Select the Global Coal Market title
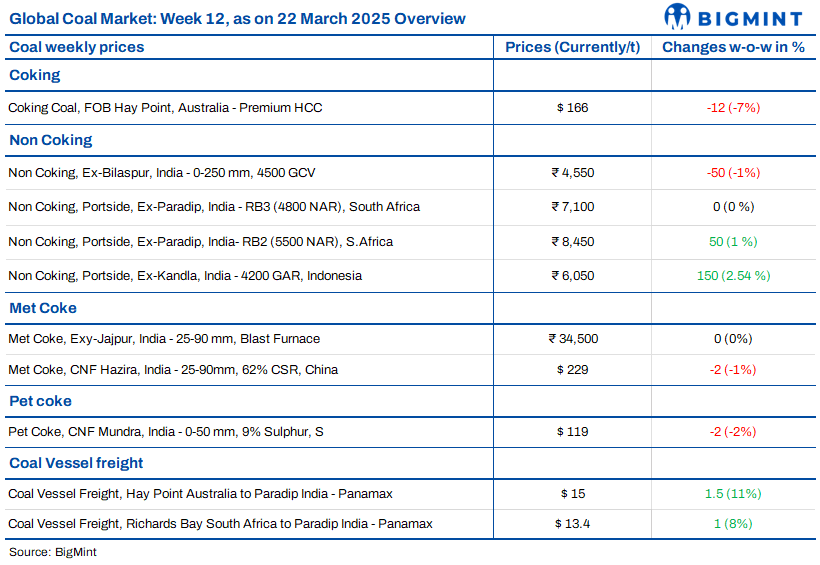Image resolution: width=820 pixels, height=565 pixels. click(237, 19)
